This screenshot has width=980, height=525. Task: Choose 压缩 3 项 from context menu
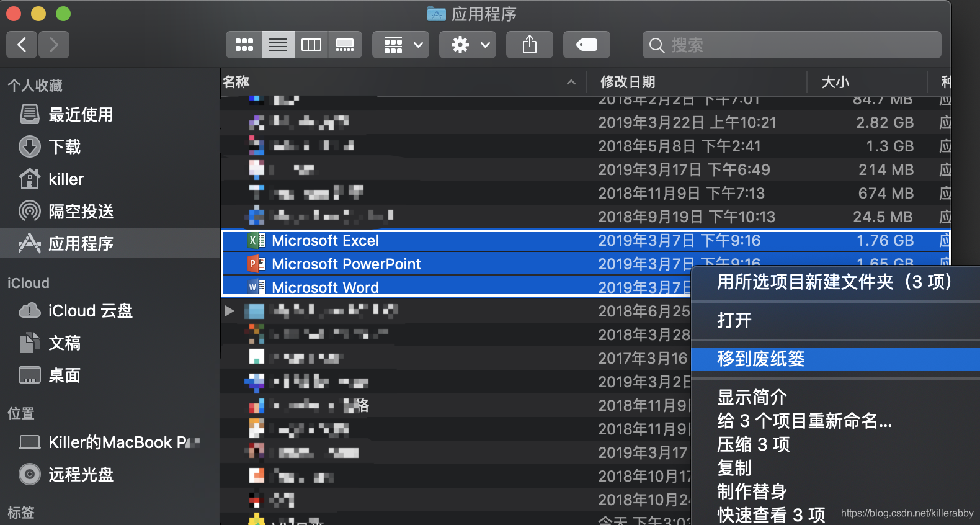[835, 444]
